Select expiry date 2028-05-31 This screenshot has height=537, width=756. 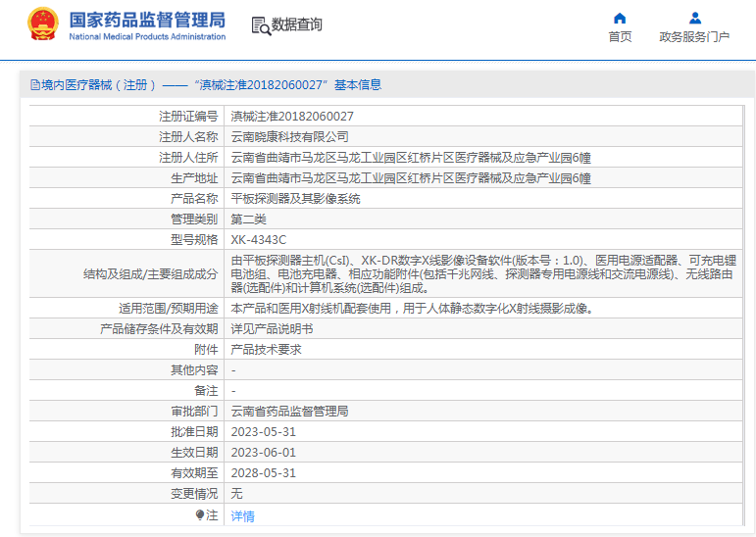pos(263,473)
